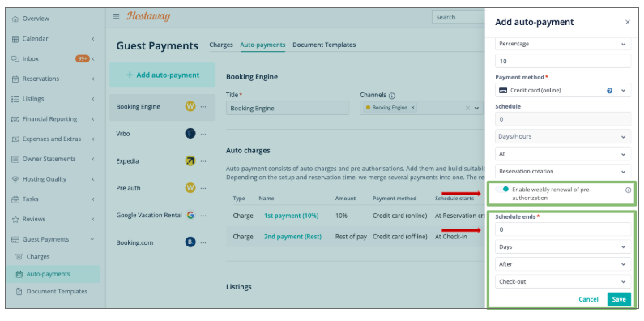Click the Reviews star icon
The width and height of the screenshot is (644, 321).
point(15,219)
